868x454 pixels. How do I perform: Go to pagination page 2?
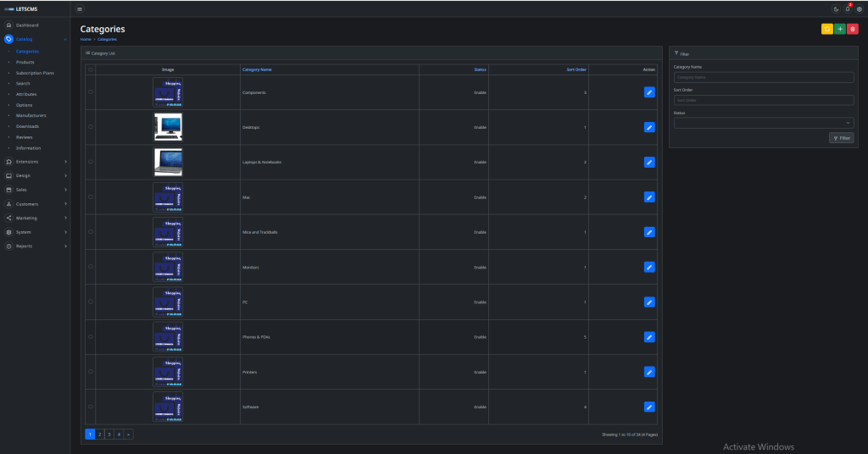click(x=100, y=435)
